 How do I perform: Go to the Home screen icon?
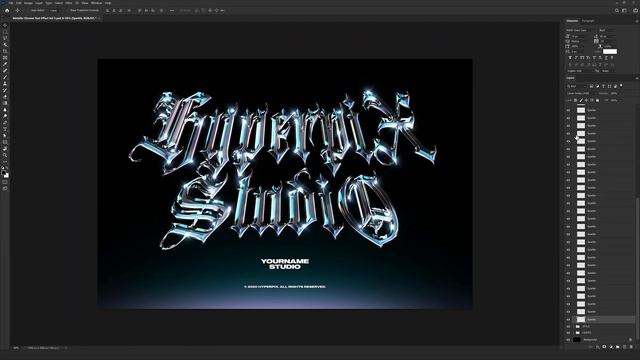(7, 11)
